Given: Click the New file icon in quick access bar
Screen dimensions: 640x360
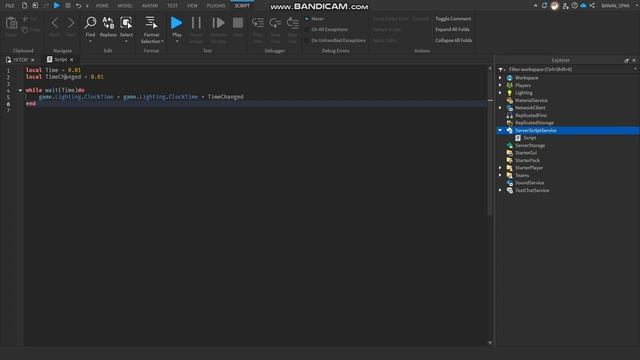Looking at the screenshot, I should tap(24, 5).
